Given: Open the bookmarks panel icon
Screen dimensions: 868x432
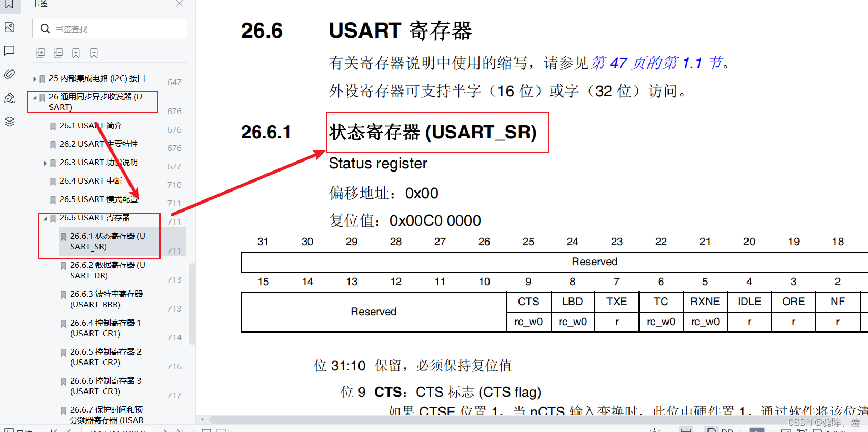Looking at the screenshot, I should [9, 4].
